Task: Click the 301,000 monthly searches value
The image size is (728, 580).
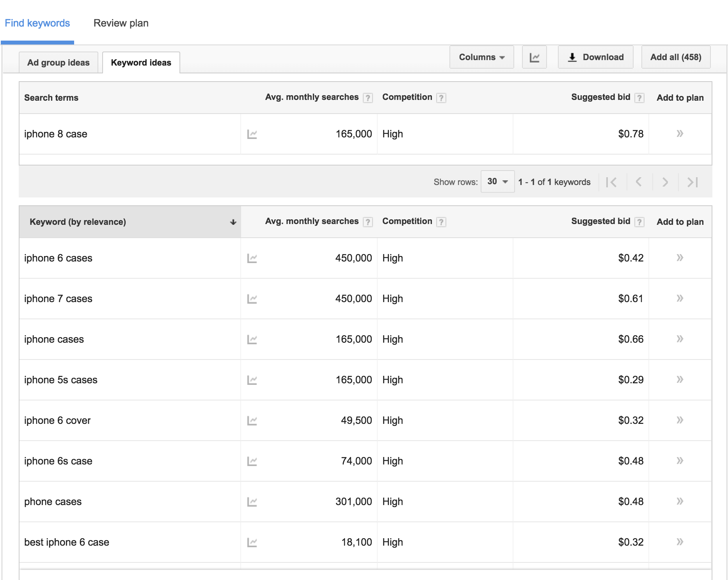Action: (354, 502)
